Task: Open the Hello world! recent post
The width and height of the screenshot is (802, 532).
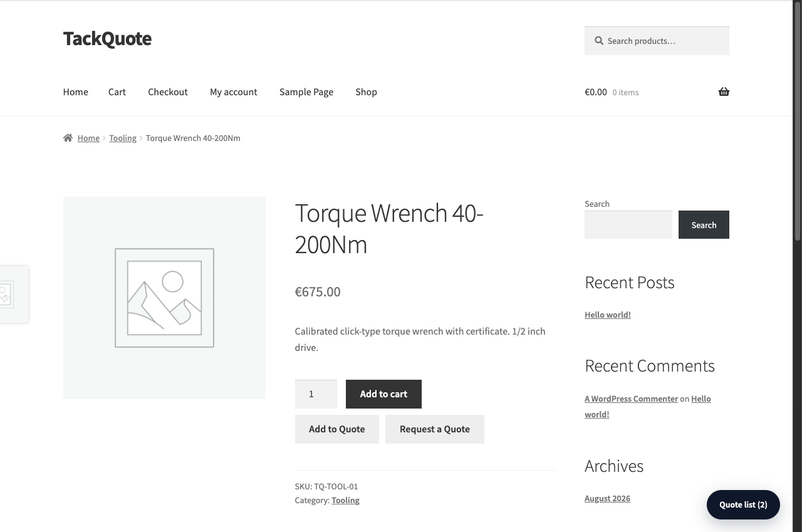Action: tap(608, 315)
